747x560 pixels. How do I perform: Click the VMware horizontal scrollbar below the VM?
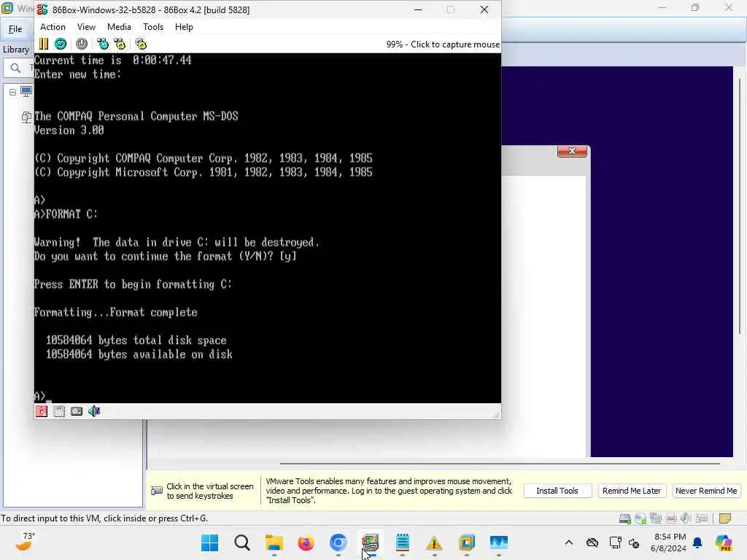(x=499, y=463)
